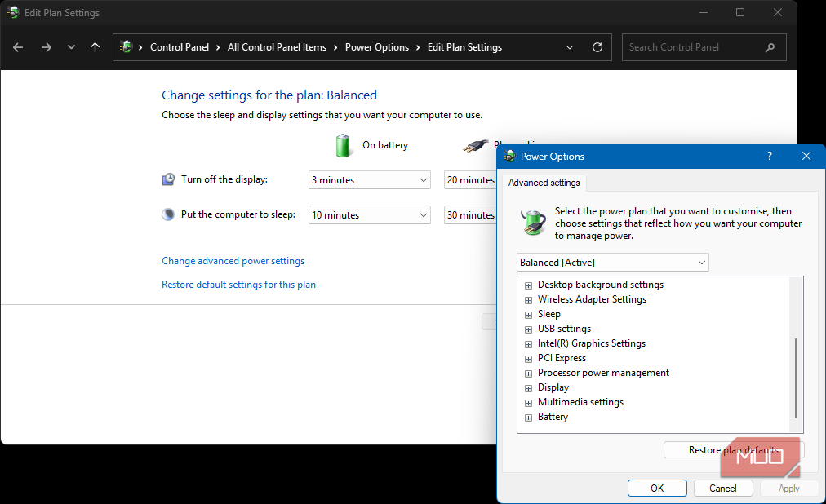Click the Apply button
The image size is (826, 504).
tap(788, 489)
